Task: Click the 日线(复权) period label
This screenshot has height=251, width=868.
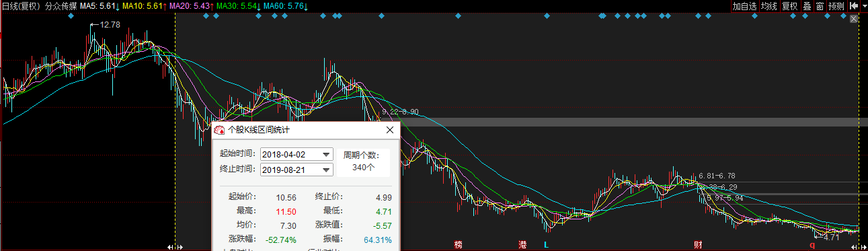Action: click(x=21, y=6)
